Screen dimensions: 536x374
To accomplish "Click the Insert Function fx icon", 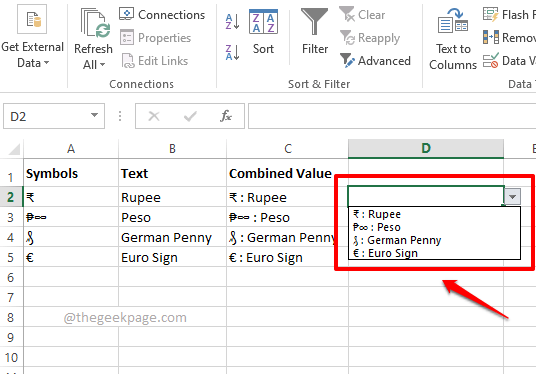I will [226, 116].
